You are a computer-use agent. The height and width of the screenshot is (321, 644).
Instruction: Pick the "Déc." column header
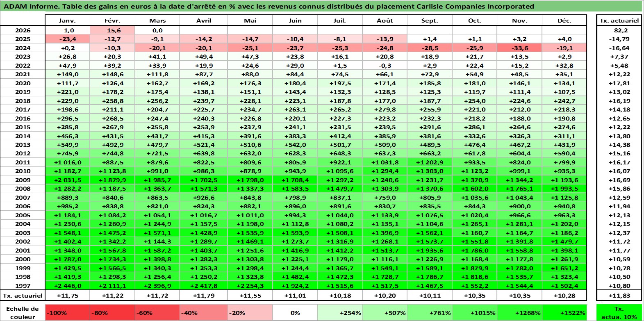click(564, 20)
